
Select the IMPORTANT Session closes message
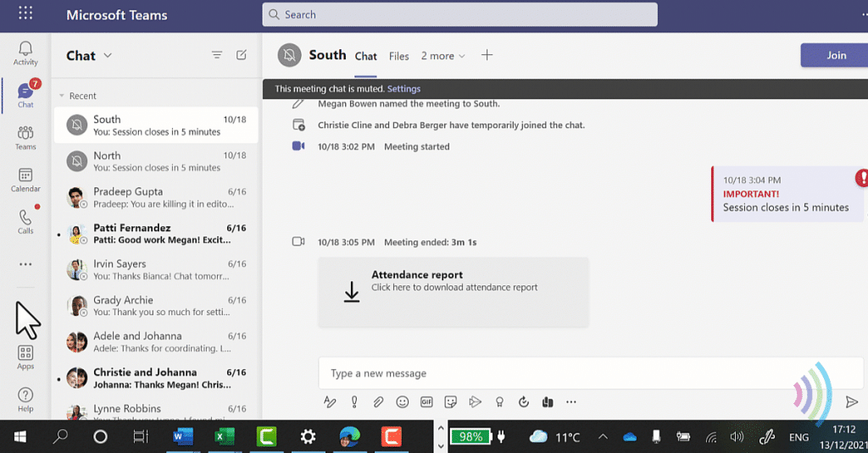[787, 194]
